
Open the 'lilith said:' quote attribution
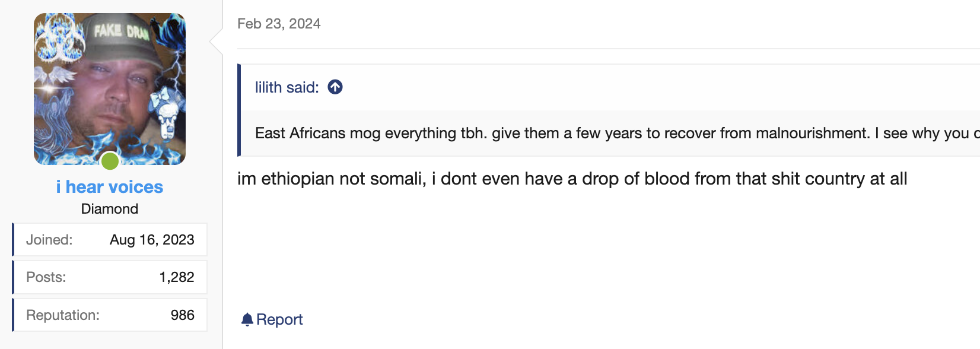287,87
